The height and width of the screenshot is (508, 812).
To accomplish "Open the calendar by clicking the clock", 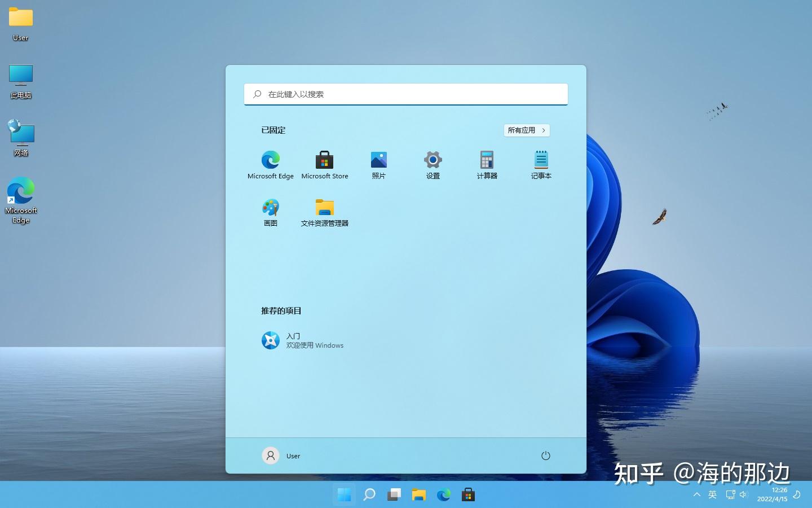I will [x=773, y=494].
